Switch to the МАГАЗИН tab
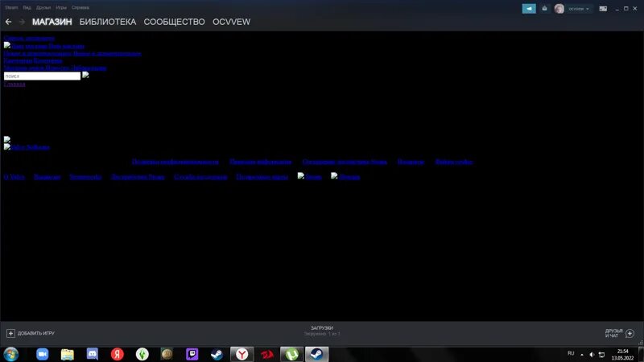 52,22
